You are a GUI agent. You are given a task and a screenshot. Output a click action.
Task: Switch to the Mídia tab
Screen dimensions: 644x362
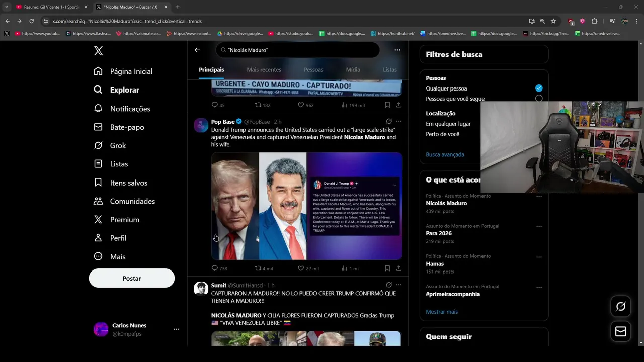[x=353, y=70]
